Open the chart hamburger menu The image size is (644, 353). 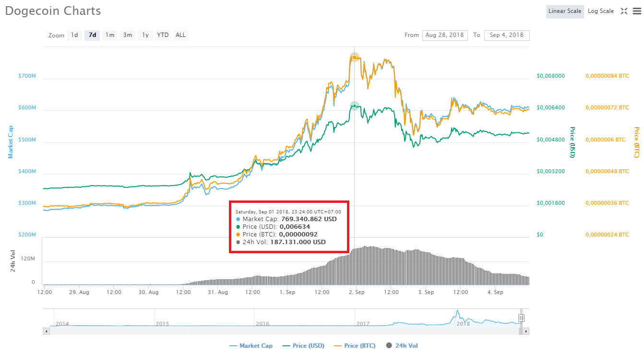tap(637, 11)
